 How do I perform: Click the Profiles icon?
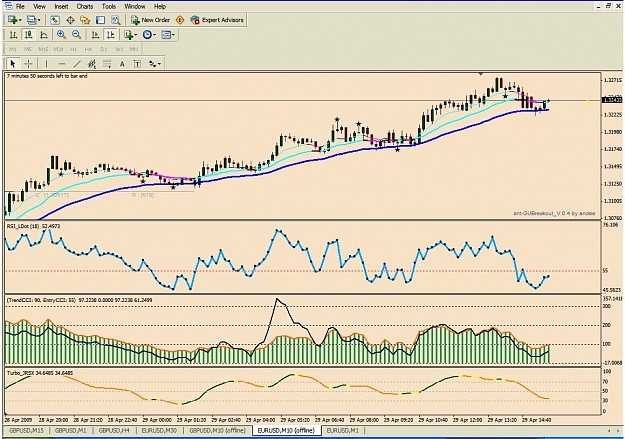31,20
